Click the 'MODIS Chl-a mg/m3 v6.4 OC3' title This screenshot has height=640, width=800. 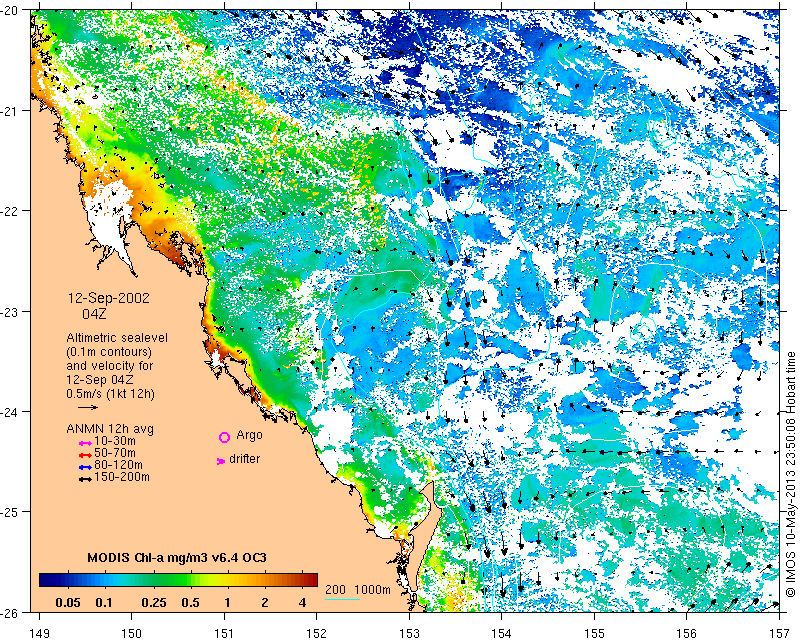tap(177, 557)
